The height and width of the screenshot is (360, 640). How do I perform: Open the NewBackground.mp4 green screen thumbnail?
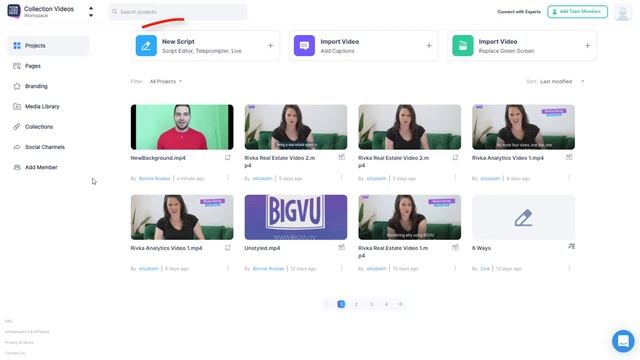pos(182,127)
